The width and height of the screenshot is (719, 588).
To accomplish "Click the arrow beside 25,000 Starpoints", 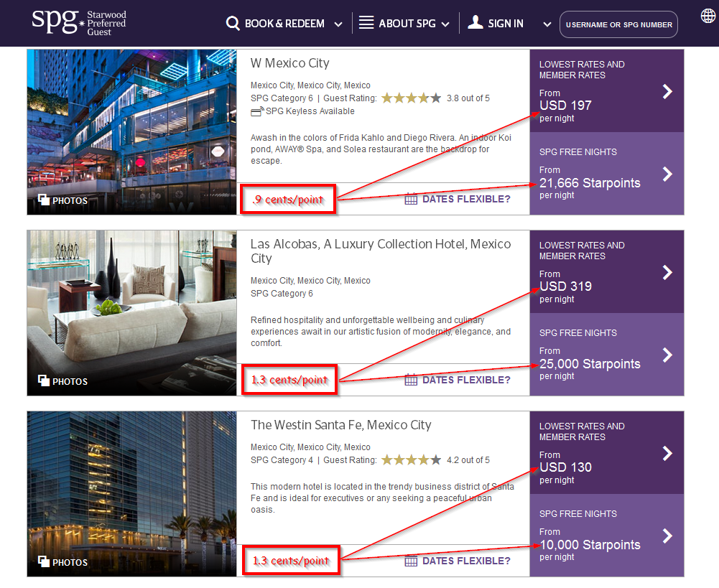I will point(667,355).
